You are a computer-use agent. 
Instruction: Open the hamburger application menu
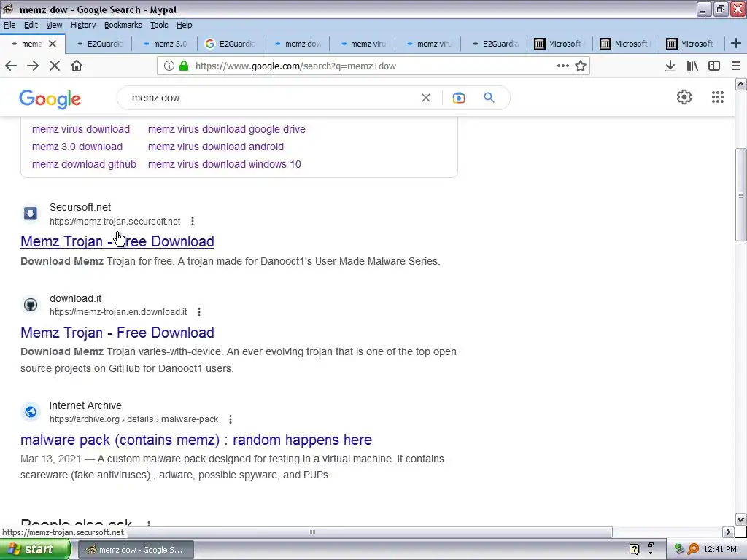coord(735,66)
